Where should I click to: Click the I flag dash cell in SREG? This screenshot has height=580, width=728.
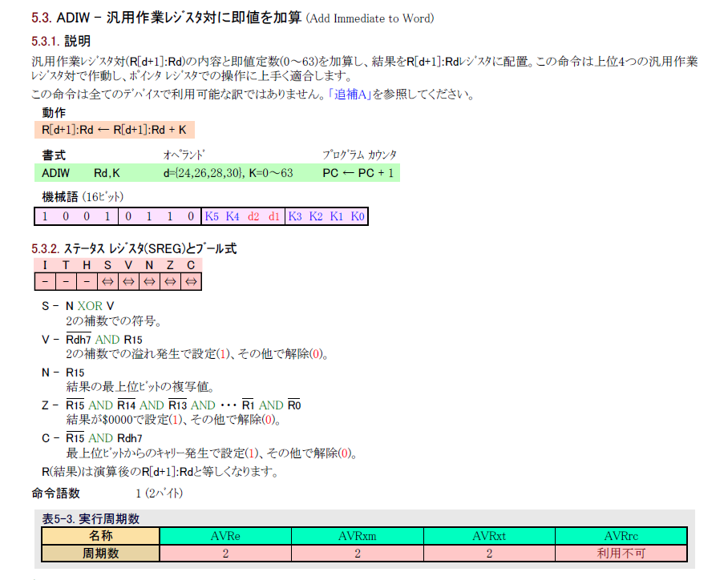click(x=45, y=282)
